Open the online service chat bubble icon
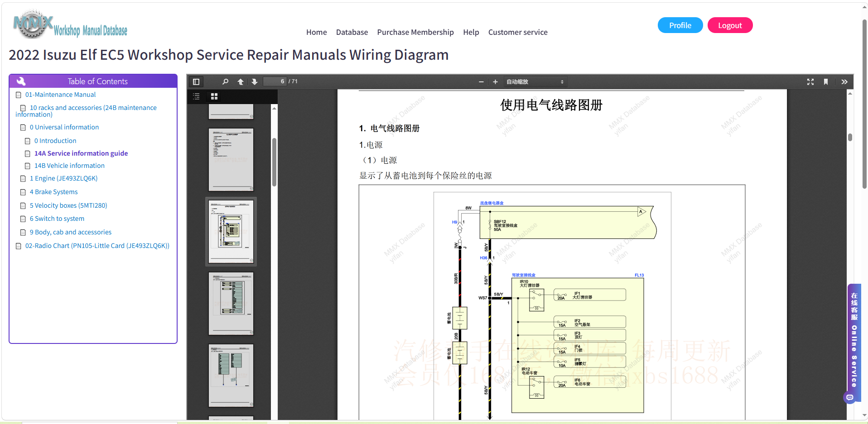868x424 pixels. [850, 397]
